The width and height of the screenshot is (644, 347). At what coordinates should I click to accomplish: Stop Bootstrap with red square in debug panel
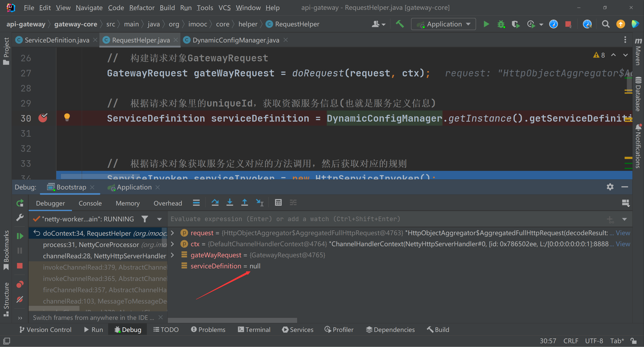click(20, 266)
